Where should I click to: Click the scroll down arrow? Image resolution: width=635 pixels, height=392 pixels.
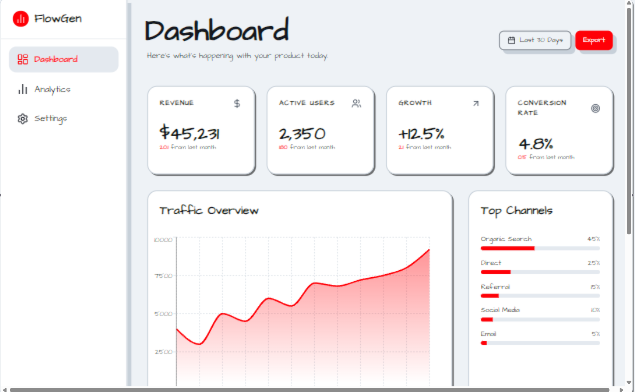[629, 382]
